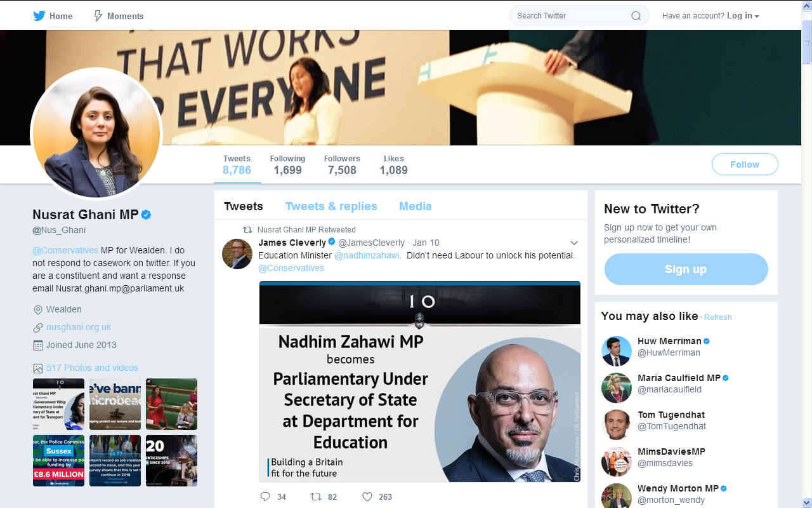This screenshot has height=508, width=812.
Task: Open Maria Caulfield MP's profile picture
Action: [x=616, y=388]
